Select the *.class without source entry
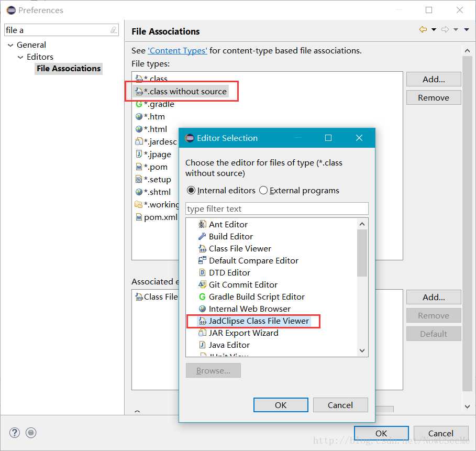The height and width of the screenshot is (451, 476). pyautogui.click(x=181, y=92)
